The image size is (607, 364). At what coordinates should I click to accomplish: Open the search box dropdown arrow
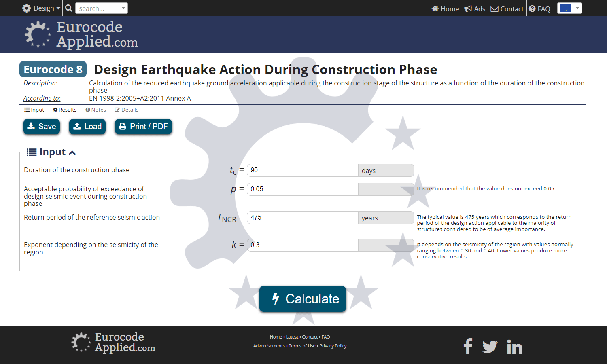tap(123, 8)
